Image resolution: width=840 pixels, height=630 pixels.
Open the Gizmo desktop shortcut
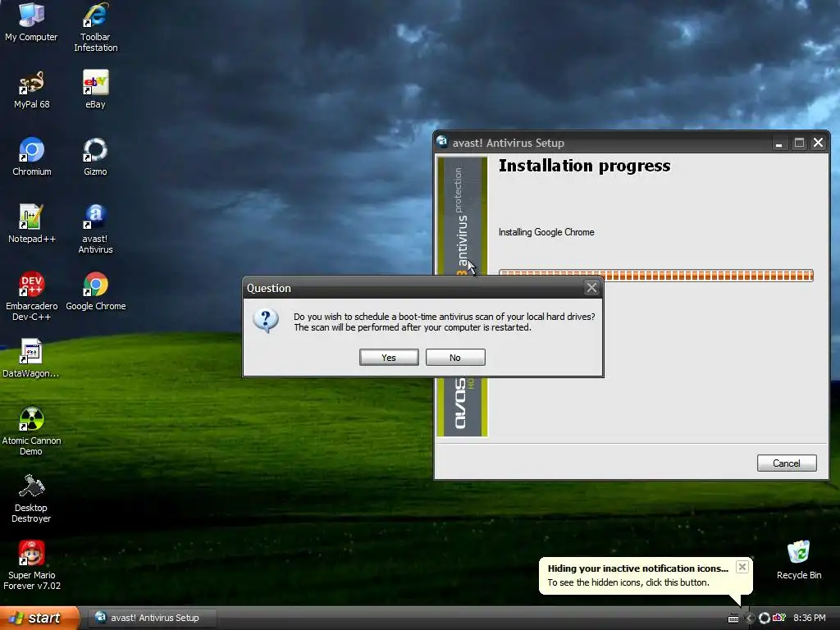(x=95, y=157)
